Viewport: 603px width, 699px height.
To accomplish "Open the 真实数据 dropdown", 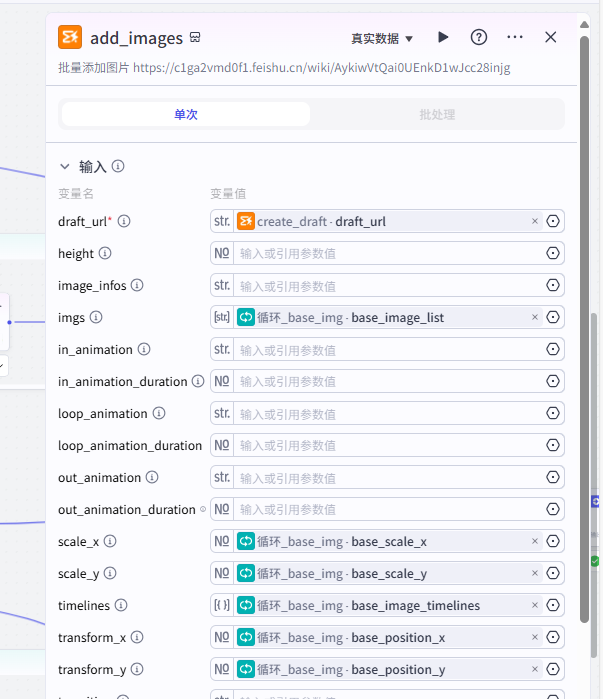I will (382, 38).
